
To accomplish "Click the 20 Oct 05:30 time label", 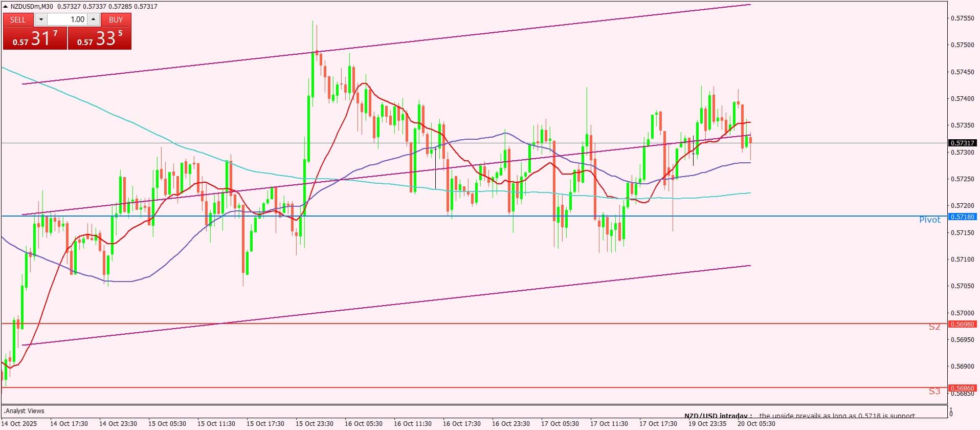I will click(x=756, y=424).
